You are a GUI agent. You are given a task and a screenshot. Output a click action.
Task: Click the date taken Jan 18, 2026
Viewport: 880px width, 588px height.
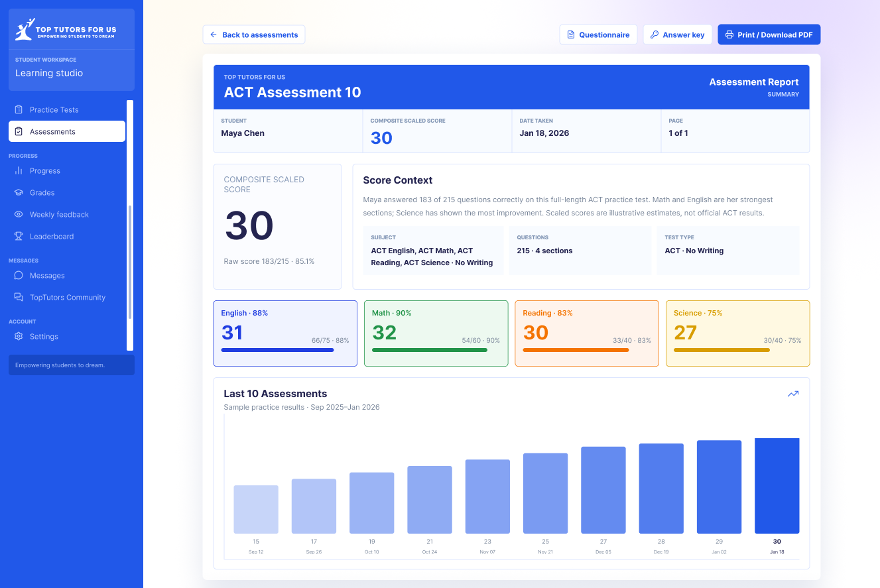(544, 133)
